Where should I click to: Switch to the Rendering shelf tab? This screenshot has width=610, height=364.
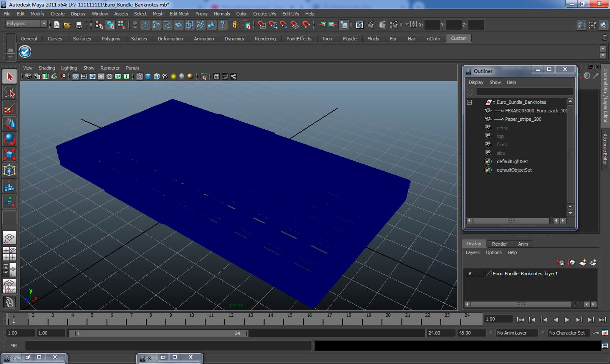[x=265, y=39]
